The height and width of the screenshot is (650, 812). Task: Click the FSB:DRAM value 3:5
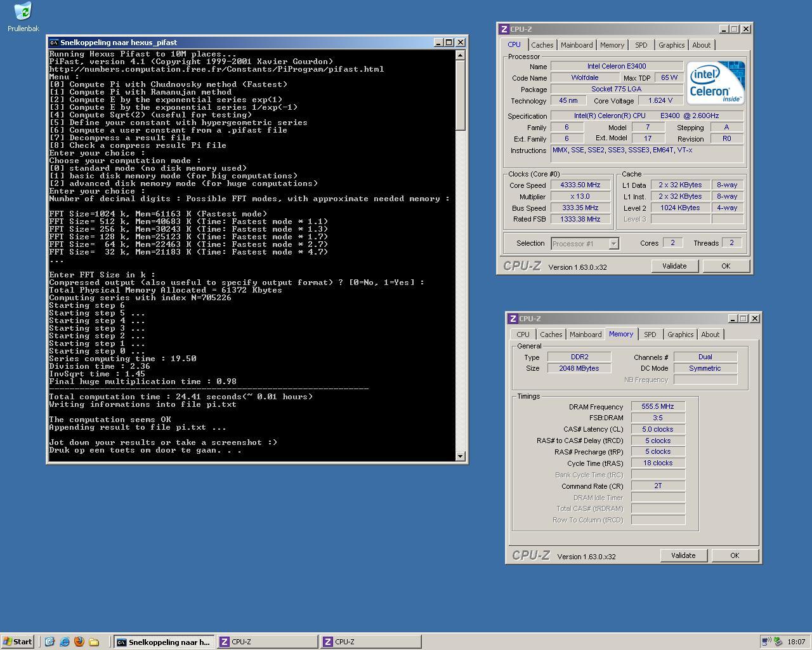coord(658,418)
